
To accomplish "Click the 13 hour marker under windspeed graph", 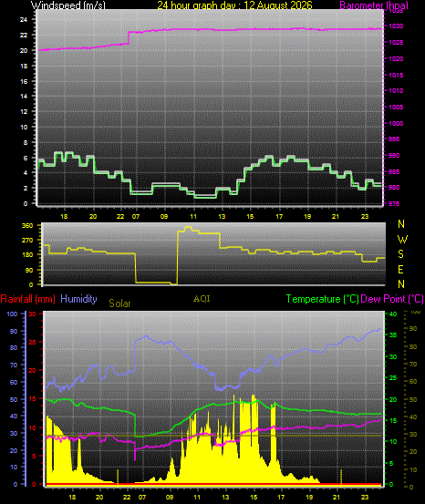I will (222, 217).
